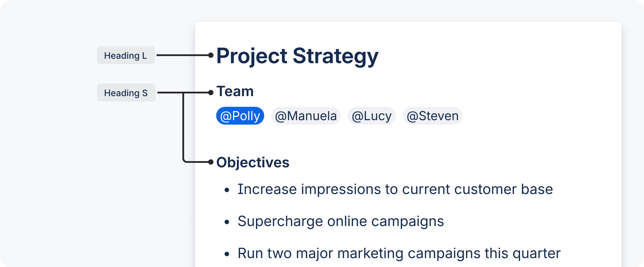The image size is (644, 267).
Task: Click the @Manuela mention chip
Action: [x=306, y=116]
